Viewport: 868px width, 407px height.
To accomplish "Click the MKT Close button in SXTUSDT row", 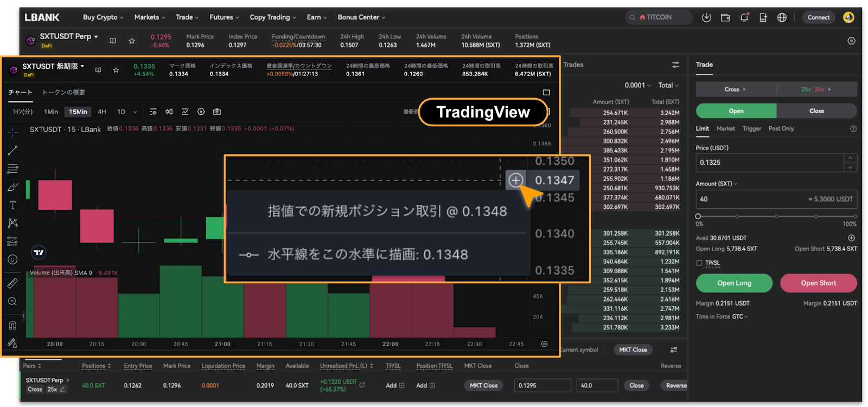I will pos(483,385).
